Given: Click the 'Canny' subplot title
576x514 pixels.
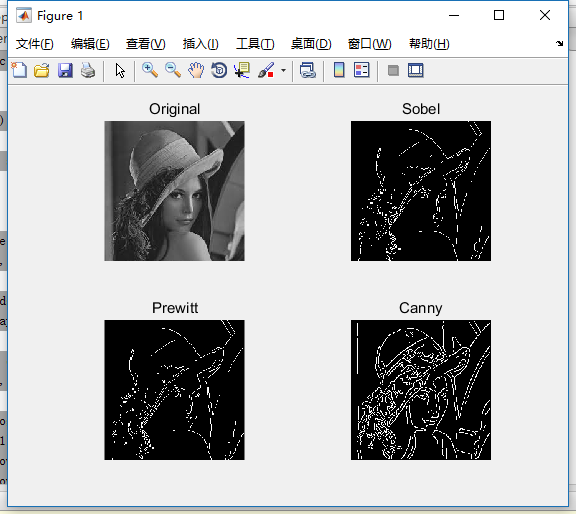Looking at the screenshot, I should click(421, 308).
